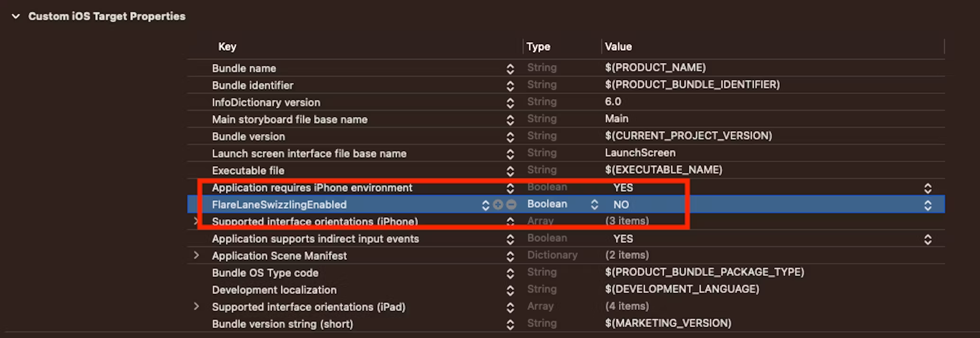Click key stepper arrows for Bundle name
Viewport: 980px width, 338px height.
coord(510,69)
